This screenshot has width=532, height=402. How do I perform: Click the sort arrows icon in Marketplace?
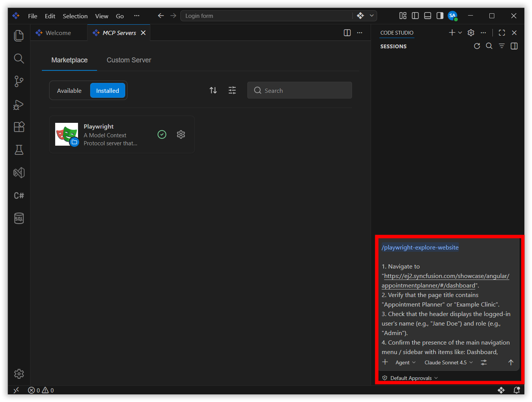(x=213, y=90)
